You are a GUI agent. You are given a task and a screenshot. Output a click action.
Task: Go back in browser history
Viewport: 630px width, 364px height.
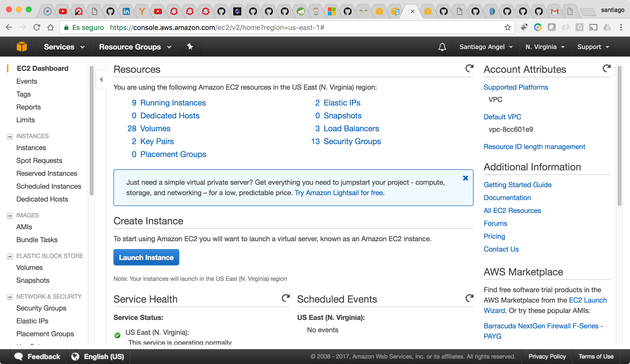9,27
